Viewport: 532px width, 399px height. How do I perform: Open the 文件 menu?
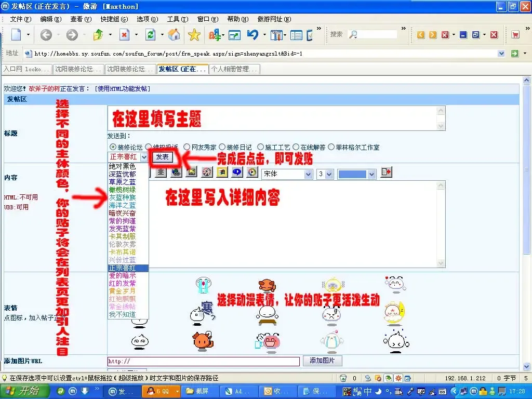click(21, 19)
